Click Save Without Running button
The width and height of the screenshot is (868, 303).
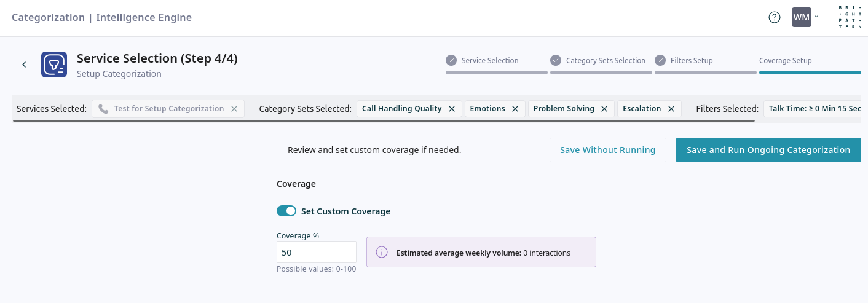[x=607, y=150]
